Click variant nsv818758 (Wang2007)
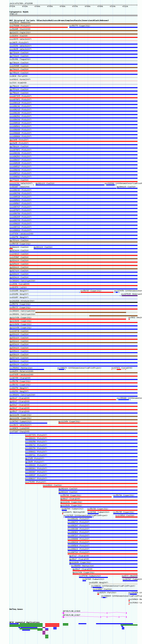 click(x=19, y=237)
